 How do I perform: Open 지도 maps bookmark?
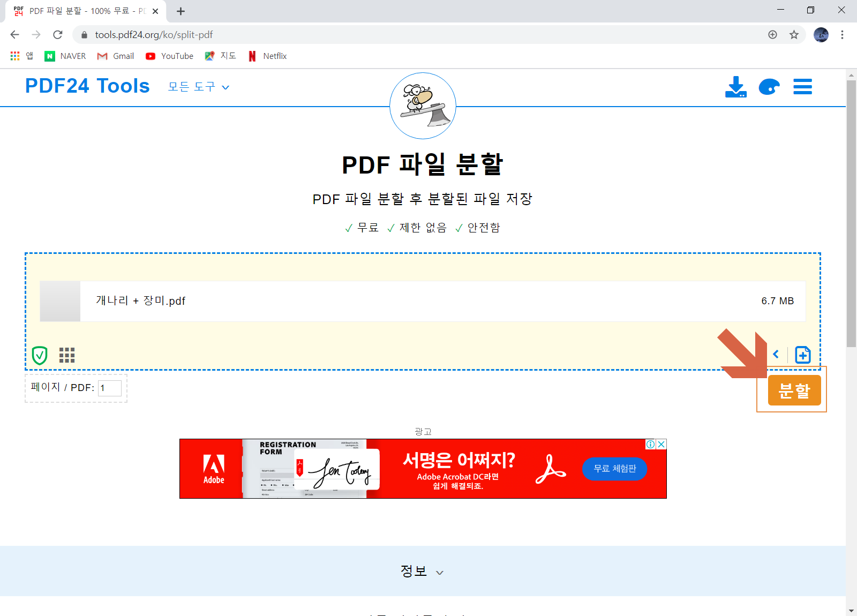click(221, 56)
